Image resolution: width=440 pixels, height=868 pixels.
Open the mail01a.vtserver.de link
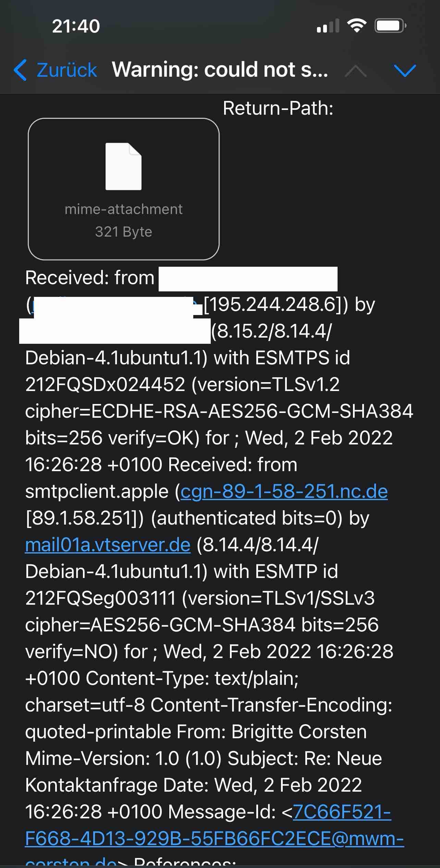[x=108, y=545]
